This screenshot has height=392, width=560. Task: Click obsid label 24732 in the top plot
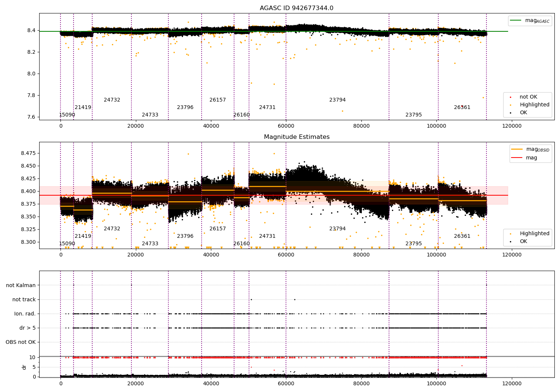[112, 100]
